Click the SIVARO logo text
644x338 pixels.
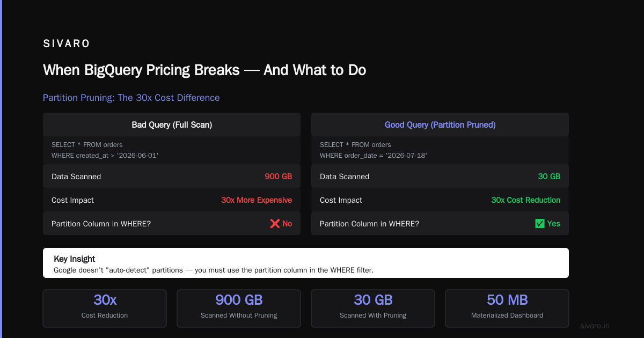pyautogui.click(x=67, y=44)
